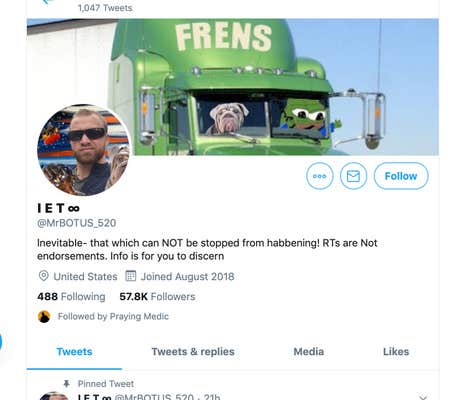This screenshot has width=458, height=400.
Task: Click the I E T ∞ display name
Action: pyautogui.click(x=59, y=208)
